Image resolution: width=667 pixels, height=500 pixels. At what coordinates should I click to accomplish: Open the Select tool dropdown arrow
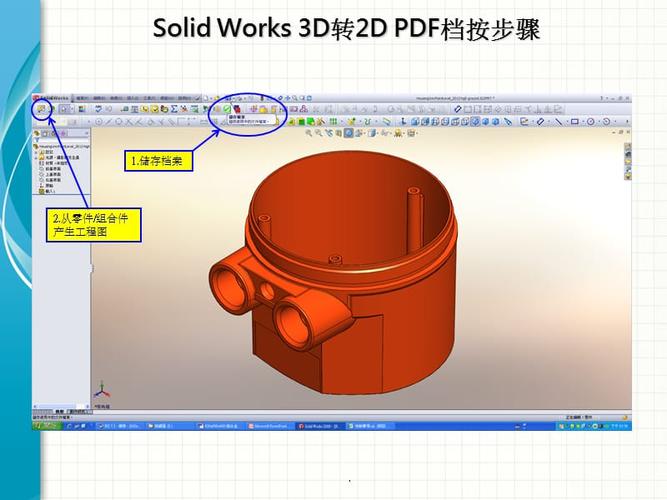tap(71, 109)
